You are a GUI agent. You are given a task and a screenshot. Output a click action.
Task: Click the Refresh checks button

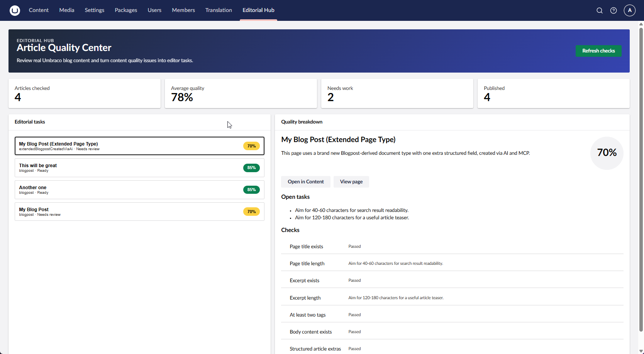click(x=598, y=51)
